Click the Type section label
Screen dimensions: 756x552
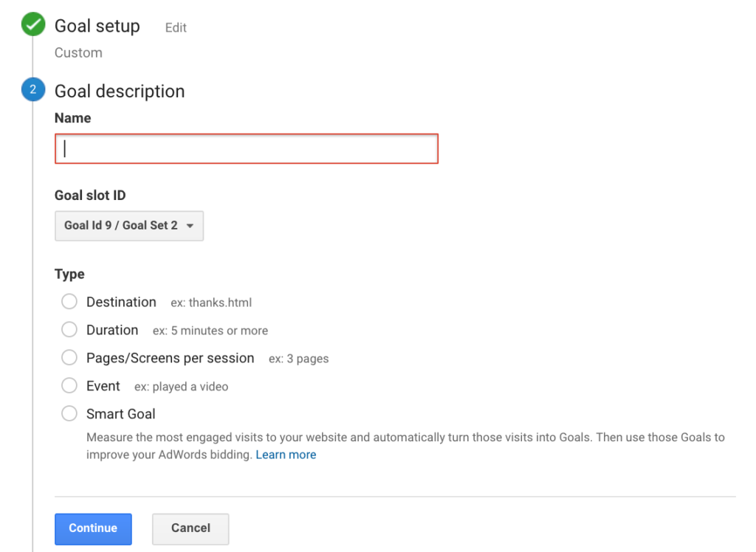point(69,275)
